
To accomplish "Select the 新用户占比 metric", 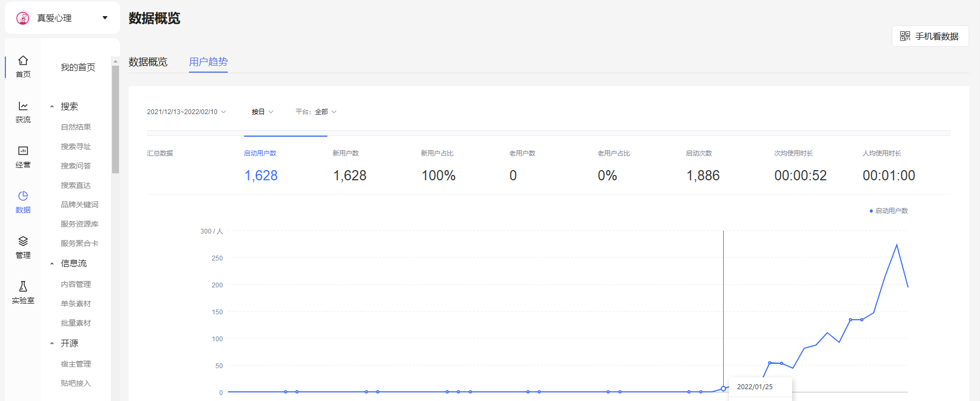I will coord(437,153).
